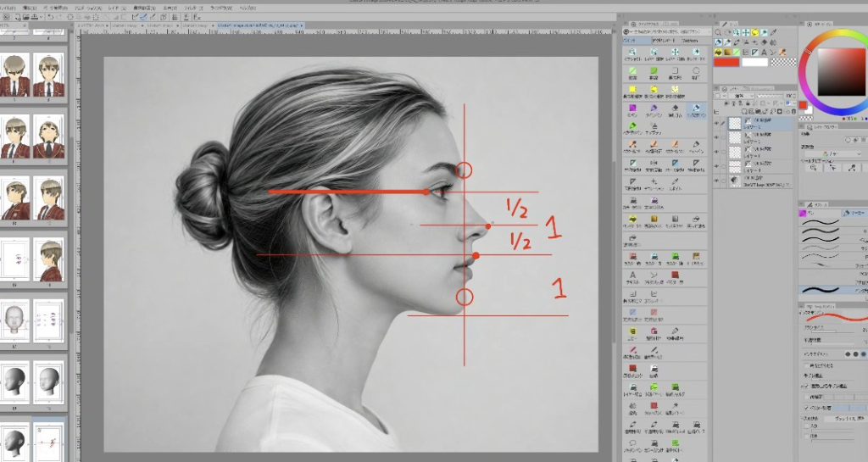Select the Auto Select magic wand tool

click(x=765, y=33)
